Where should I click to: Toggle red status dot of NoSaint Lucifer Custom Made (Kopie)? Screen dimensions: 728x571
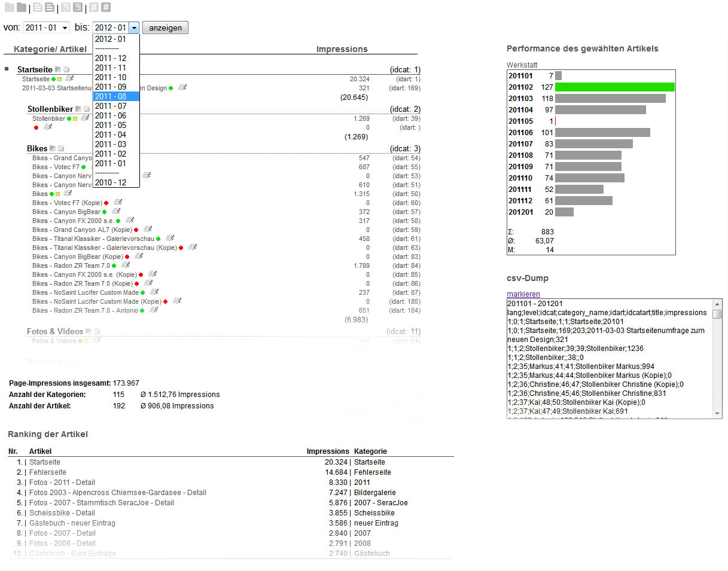coord(165,302)
